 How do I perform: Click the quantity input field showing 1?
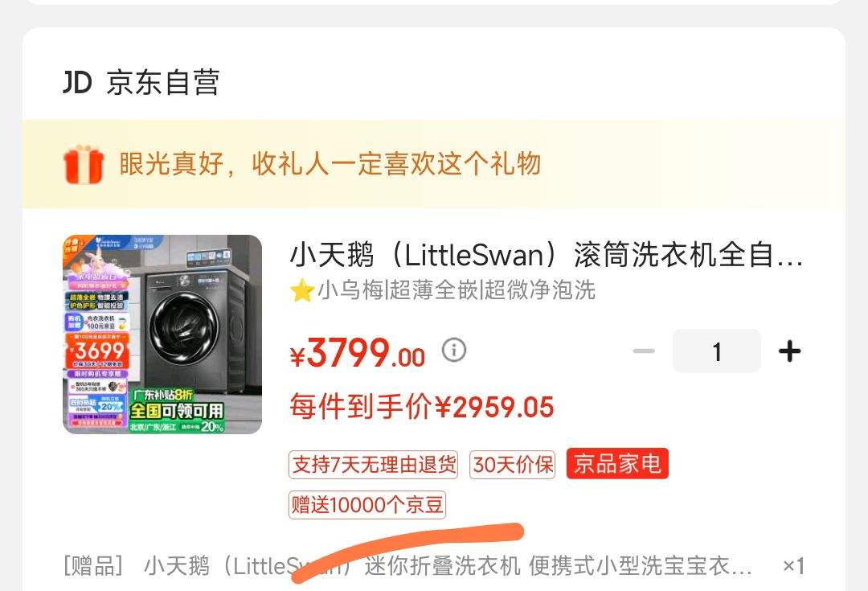pos(717,351)
